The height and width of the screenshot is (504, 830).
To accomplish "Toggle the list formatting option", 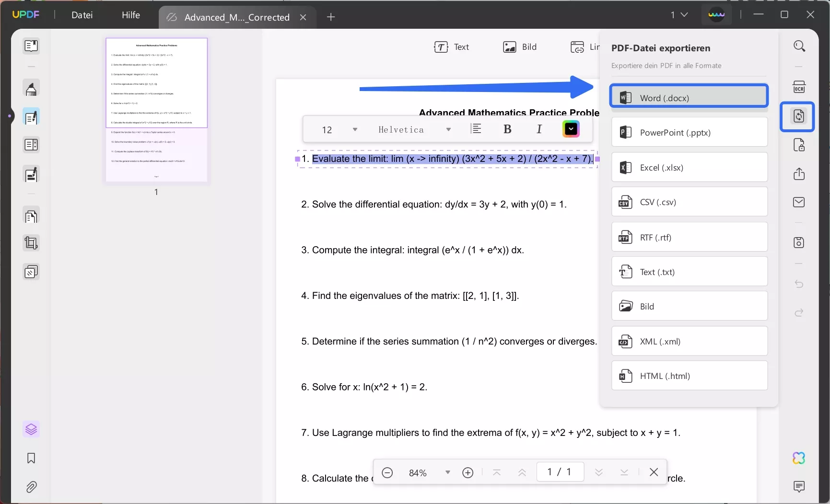I will 477,129.
